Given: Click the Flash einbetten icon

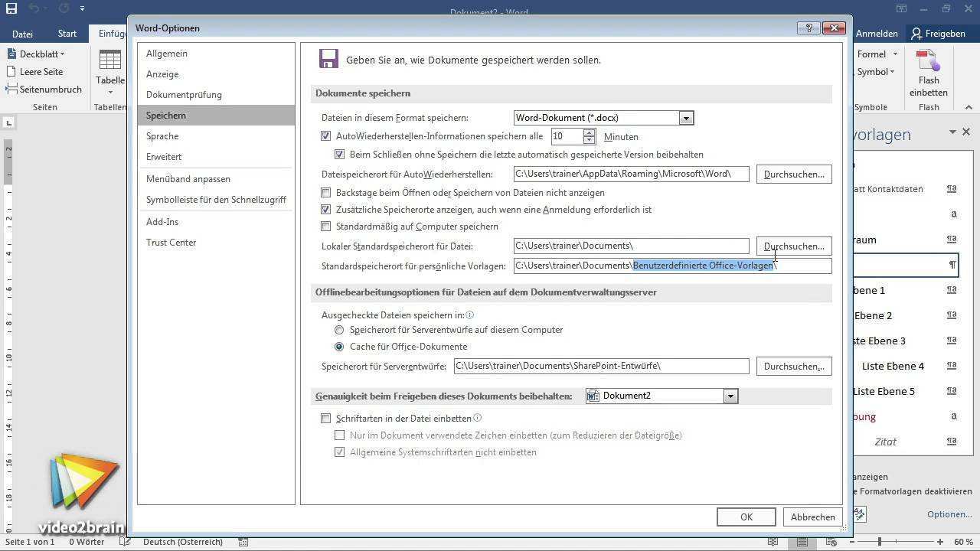Looking at the screenshot, I should (x=928, y=61).
